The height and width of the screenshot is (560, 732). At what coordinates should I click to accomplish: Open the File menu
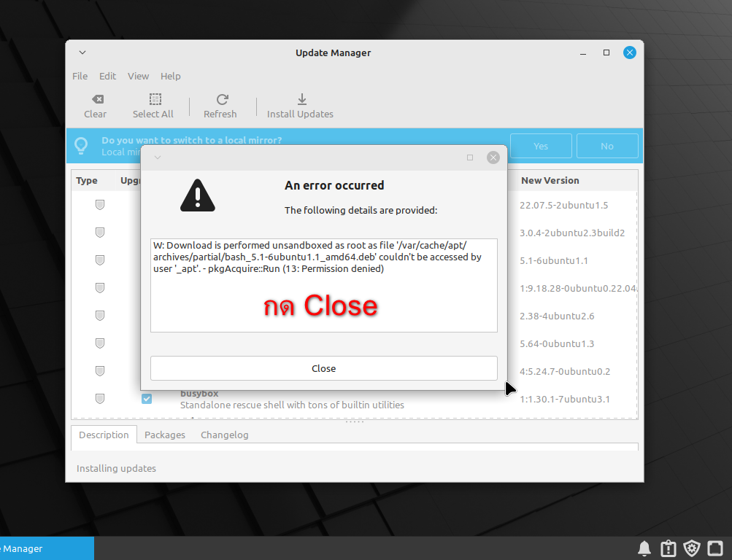[x=80, y=76]
